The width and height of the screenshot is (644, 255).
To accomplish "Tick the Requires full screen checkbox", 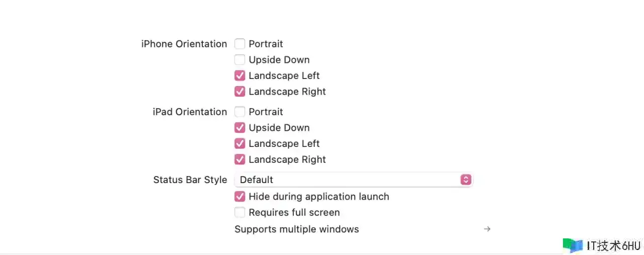I will pyautogui.click(x=240, y=212).
